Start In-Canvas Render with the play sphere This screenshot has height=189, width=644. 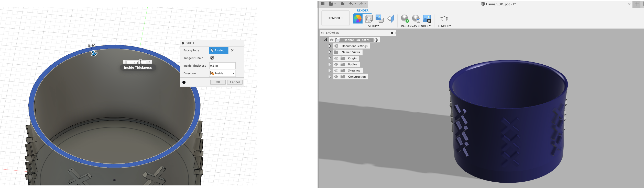click(405, 19)
